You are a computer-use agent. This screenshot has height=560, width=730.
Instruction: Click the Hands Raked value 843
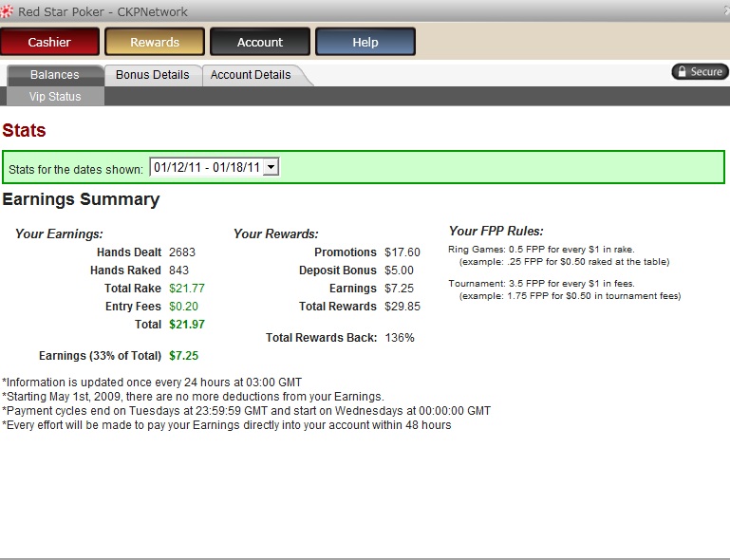coord(178,271)
